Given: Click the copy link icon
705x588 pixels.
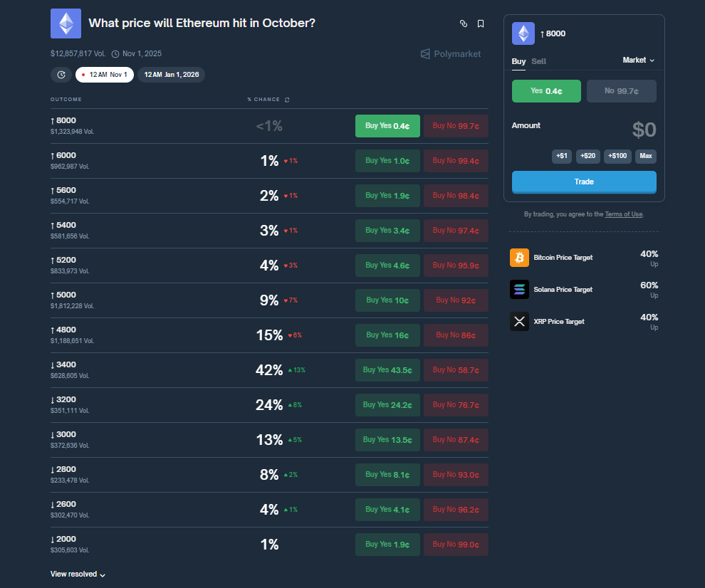Looking at the screenshot, I should (464, 23).
